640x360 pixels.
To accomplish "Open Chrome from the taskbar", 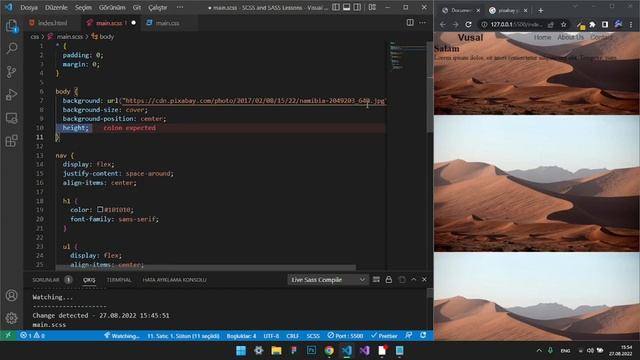I will point(329,350).
